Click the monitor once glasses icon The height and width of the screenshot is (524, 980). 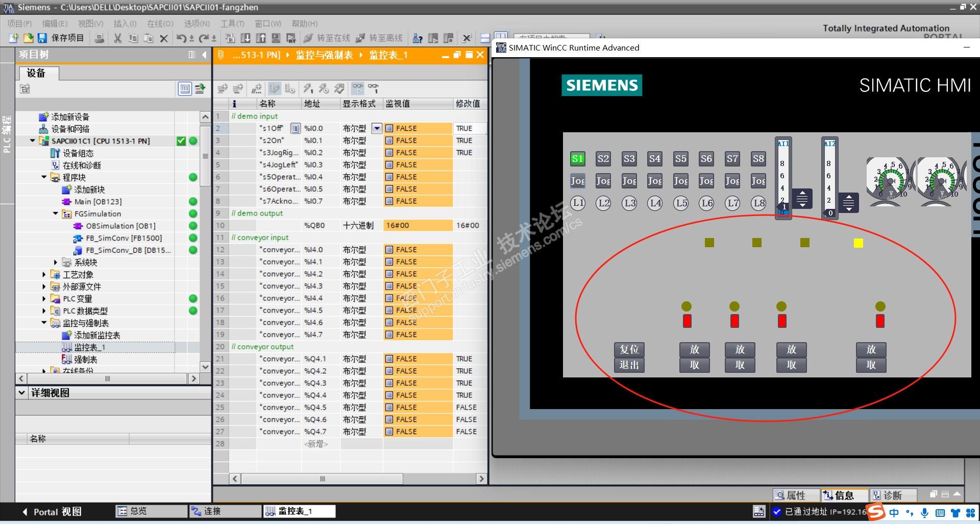point(373,88)
